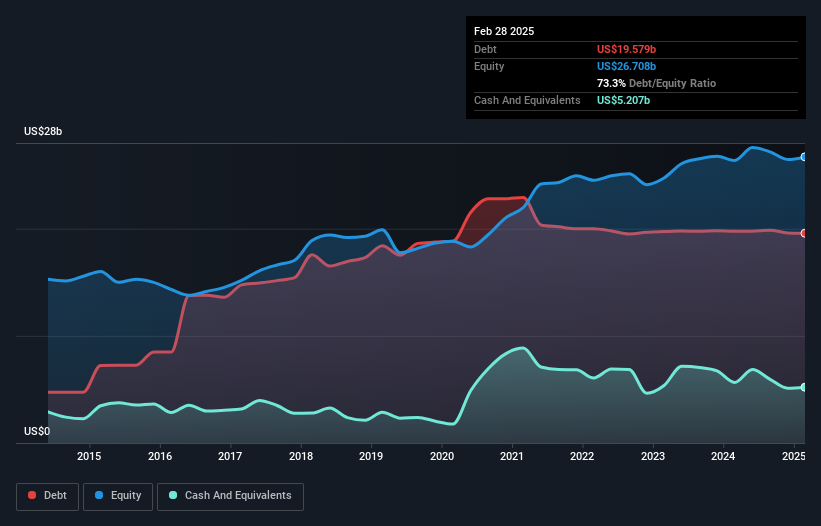The height and width of the screenshot is (526, 821).
Task: Click the Equity label in tooltip
Action: tap(489, 66)
